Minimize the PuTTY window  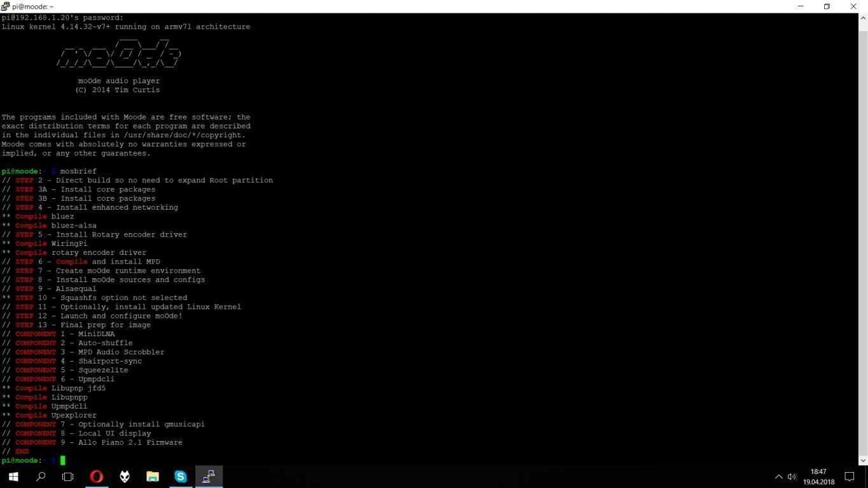[x=801, y=6]
